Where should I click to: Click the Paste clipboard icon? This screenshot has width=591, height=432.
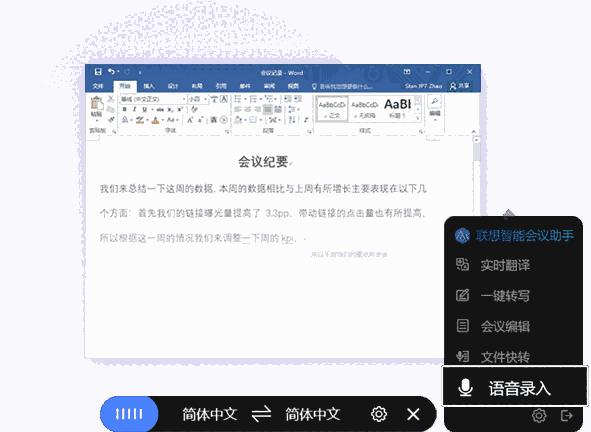coord(96,103)
